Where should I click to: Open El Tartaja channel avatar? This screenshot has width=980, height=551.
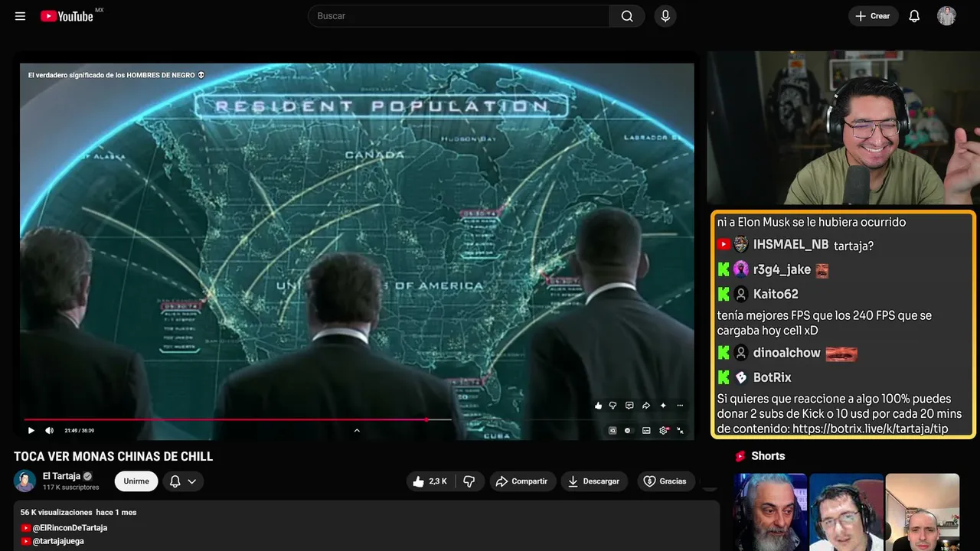click(x=25, y=481)
